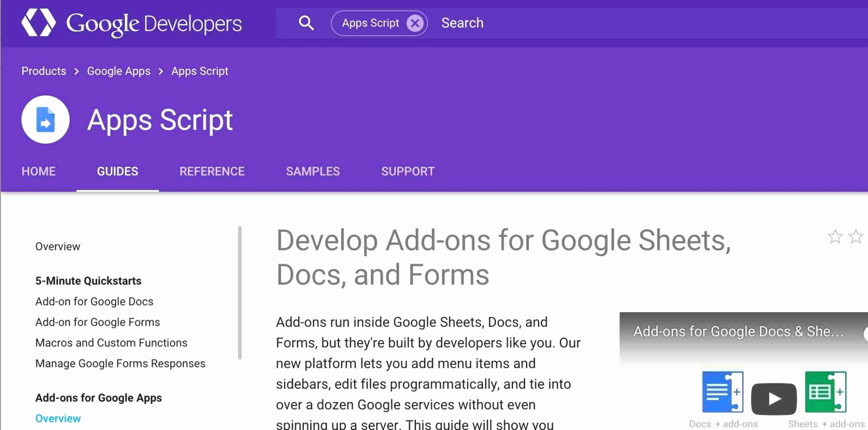Image resolution: width=868 pixels, height=430 pixels.
Task: Open Macros and Custom Functions guide
Action: pos(111,343)
